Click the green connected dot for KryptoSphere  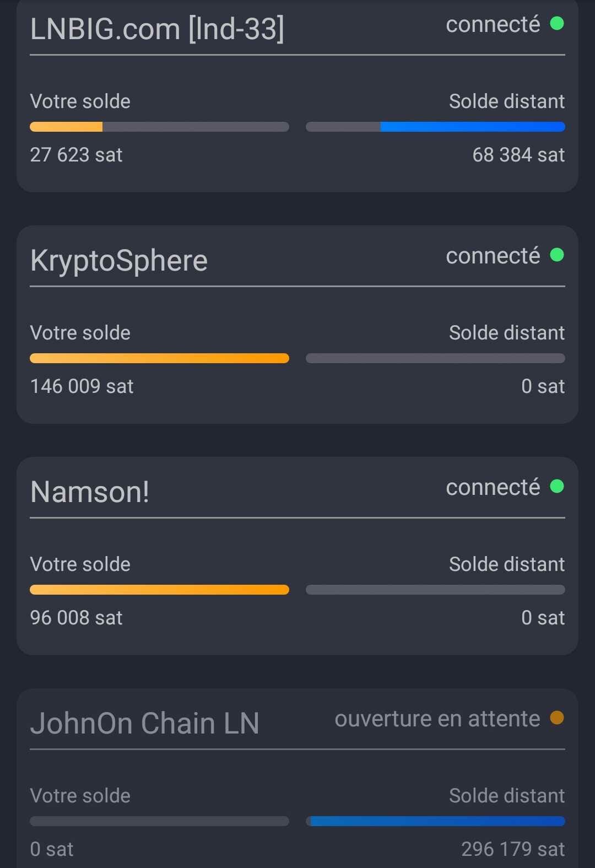(x=557, y=255)
